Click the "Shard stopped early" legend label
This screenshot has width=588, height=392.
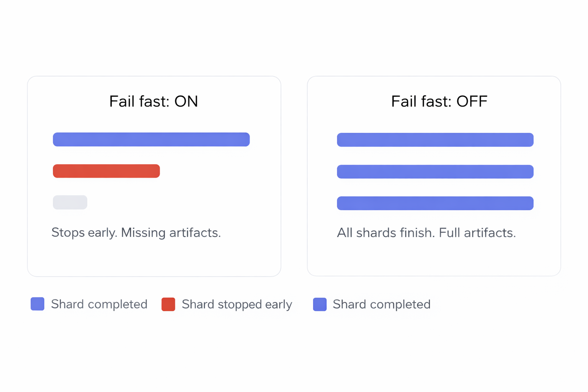237,304
